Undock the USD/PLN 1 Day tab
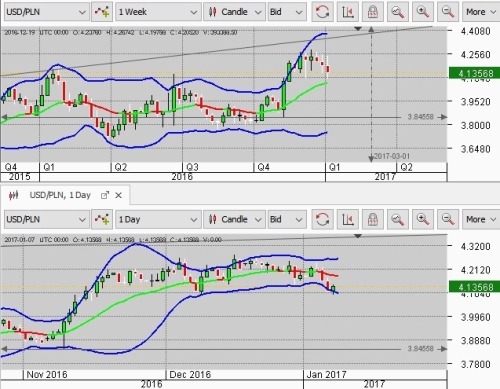Viewport: 500px width, 389px height. pyautogui.click(x=105, y=195)
